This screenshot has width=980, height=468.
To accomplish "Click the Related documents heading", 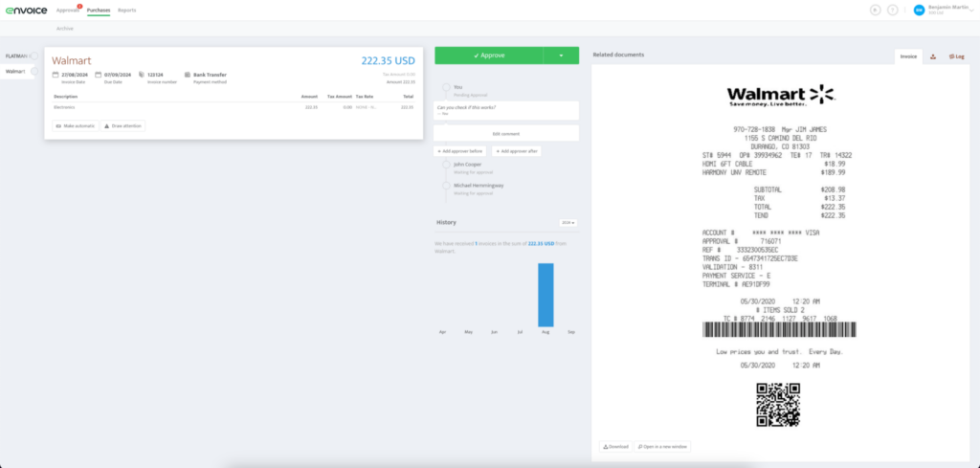I will (618, 55).
